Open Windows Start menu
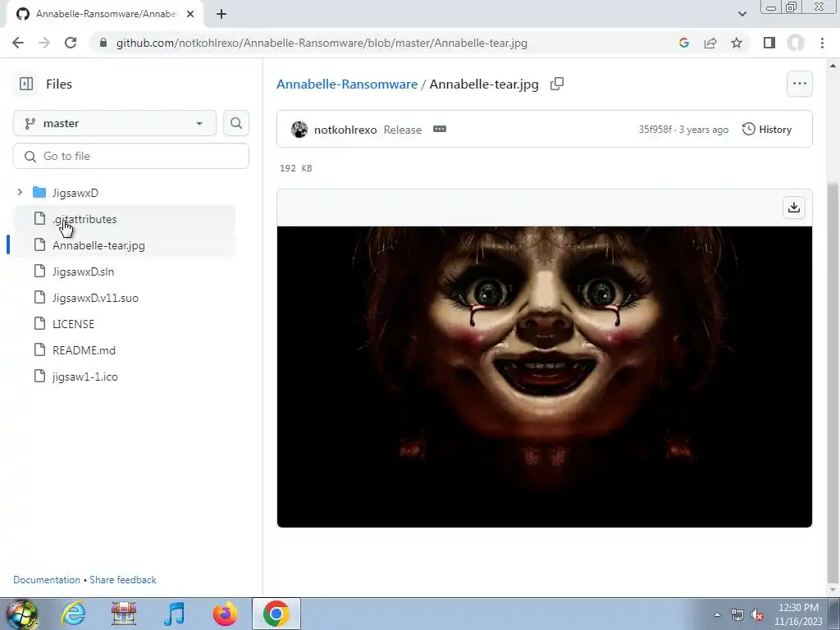The image size is (840, 630). click(21, 614)
